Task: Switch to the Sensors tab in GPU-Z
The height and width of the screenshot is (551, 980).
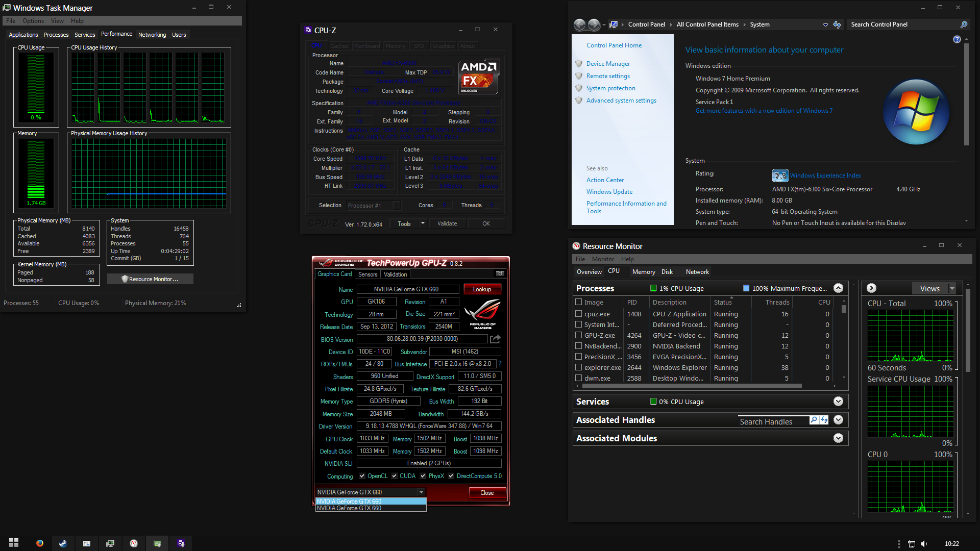Action: pos(367,274)
